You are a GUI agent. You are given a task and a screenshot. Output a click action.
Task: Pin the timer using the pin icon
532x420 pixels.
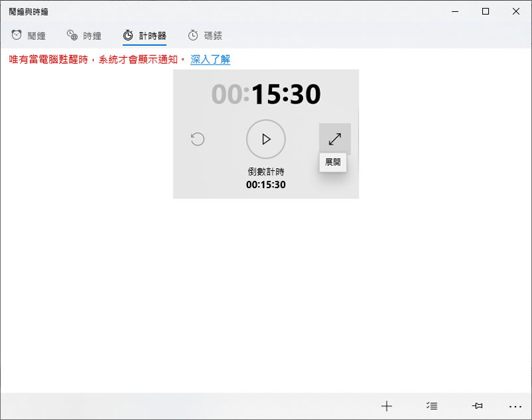pyautogui.click(x=476, y=406)
